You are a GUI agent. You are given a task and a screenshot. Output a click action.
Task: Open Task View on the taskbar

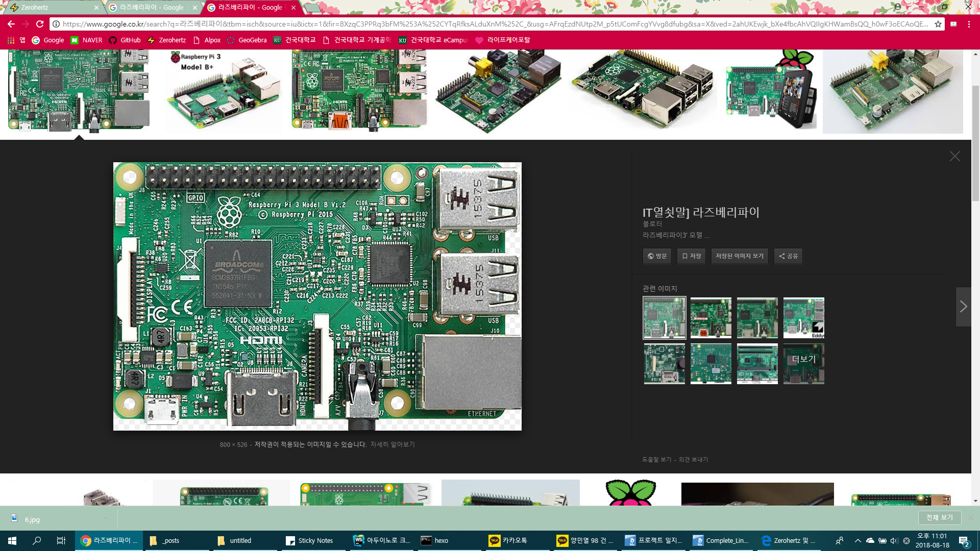61,540
